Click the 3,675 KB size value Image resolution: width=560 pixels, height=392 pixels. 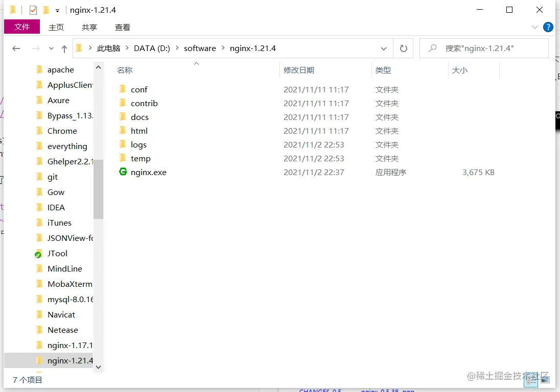coord(478,173)
